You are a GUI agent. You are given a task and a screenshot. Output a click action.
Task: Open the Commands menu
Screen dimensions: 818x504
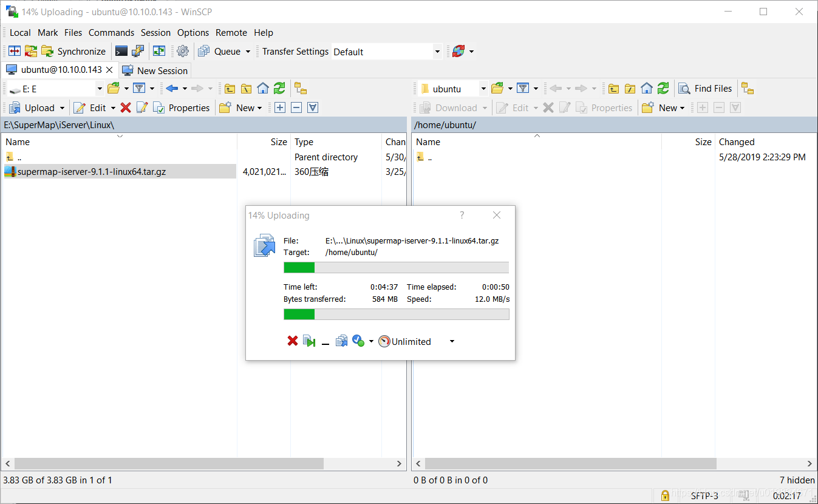coord(111,33)
